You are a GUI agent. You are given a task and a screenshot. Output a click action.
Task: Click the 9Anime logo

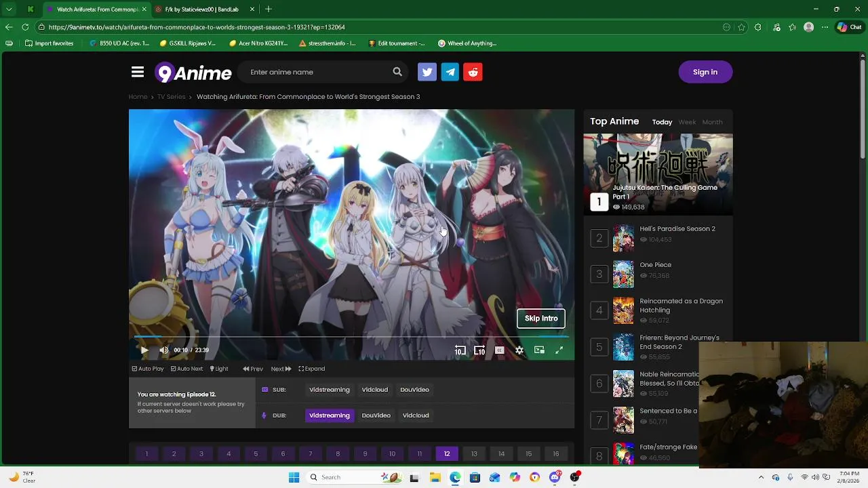click(193, 73)
